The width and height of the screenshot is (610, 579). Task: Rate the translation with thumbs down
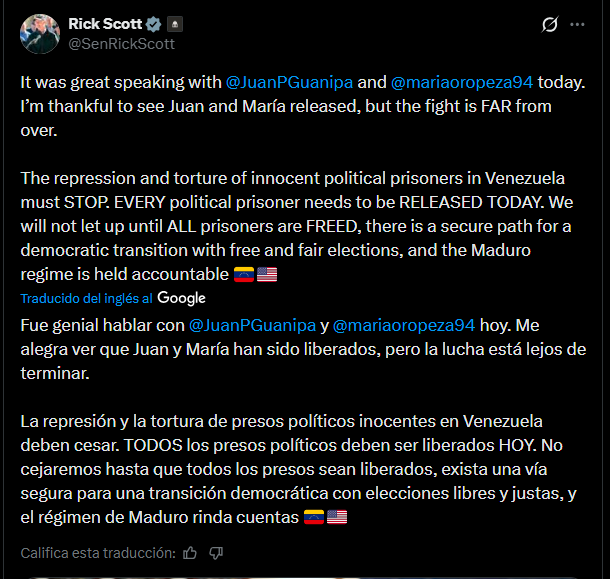pyautogui.click(x=217, y=552)
